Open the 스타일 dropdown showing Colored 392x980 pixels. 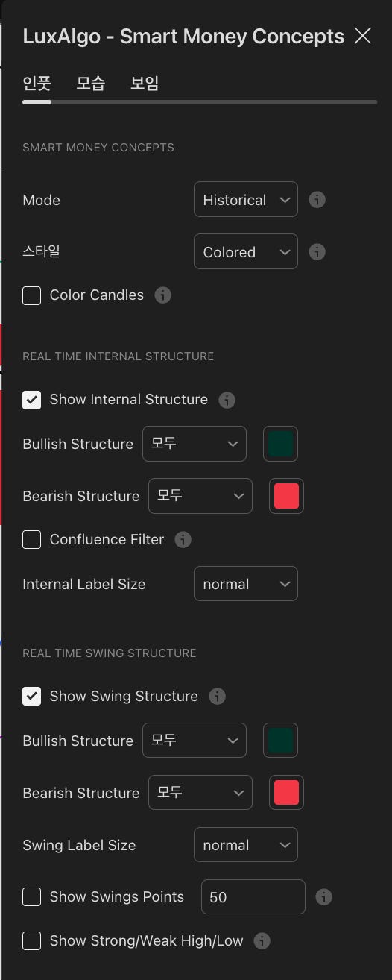tap(246, 252)
